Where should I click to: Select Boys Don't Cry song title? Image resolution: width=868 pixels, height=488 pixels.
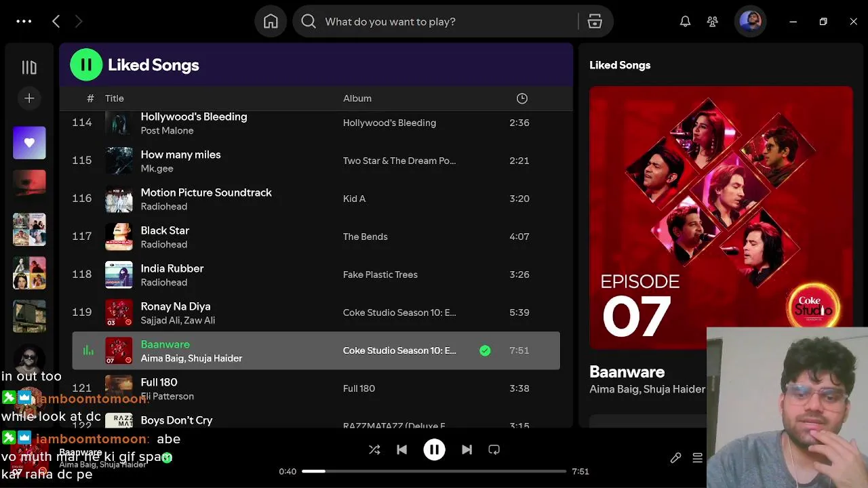(x=176, y=420)
